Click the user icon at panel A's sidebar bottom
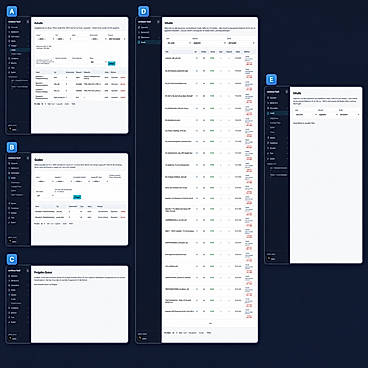The image size is (368, 368). (x=10, y=129)
